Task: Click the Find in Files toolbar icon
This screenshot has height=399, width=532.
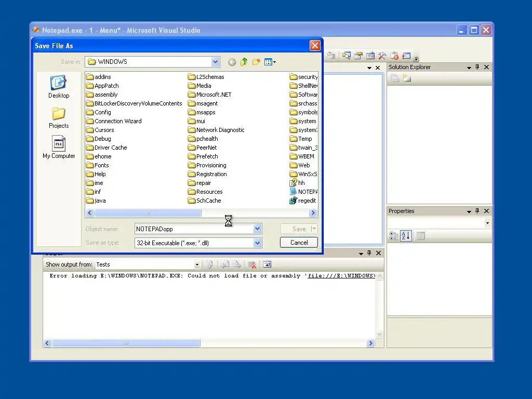Action: tap(347, 56)
